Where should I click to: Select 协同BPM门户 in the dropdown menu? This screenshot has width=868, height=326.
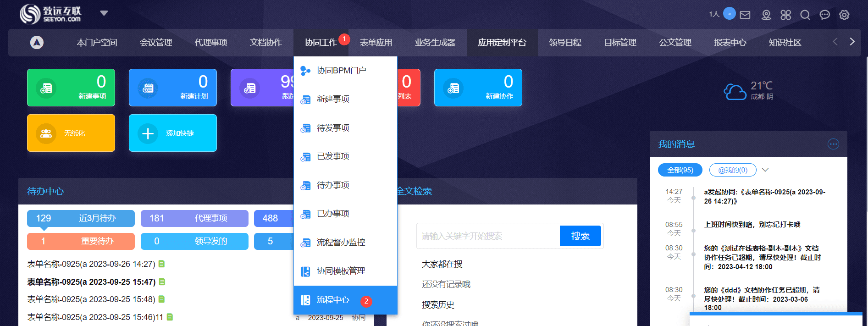(x=345, y=71)
